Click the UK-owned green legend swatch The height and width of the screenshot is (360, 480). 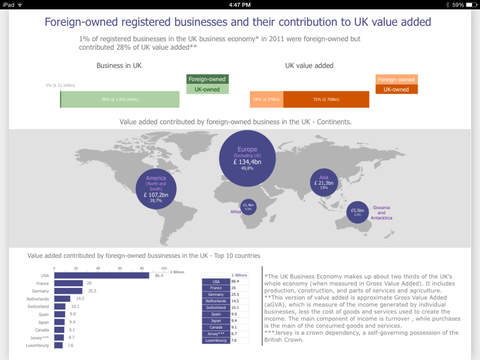pyautogui.click(x=207, y=89)
